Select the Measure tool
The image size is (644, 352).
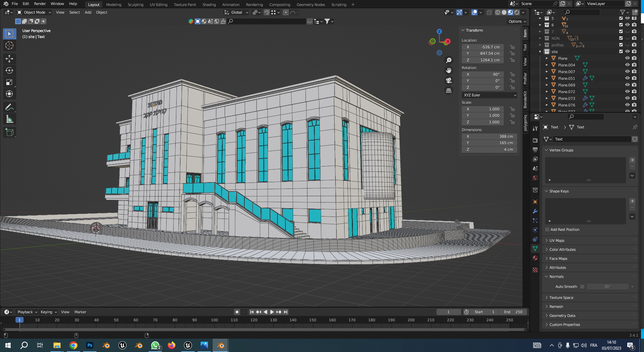pyautogui.click(x=9, y=119)
